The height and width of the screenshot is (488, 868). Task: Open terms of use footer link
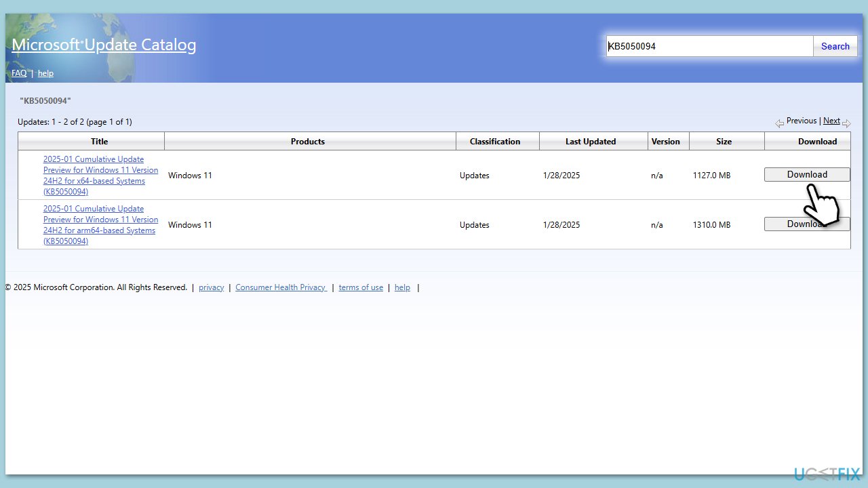tap(361, 287)
